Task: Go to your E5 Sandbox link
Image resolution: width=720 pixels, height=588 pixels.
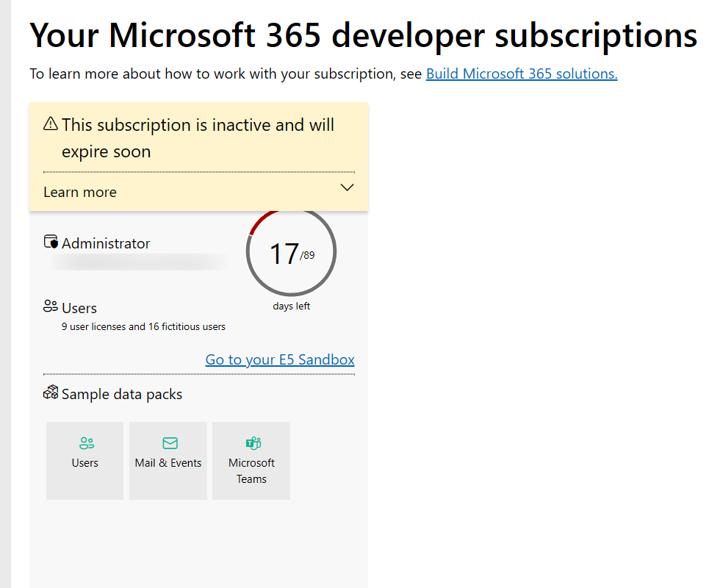Action: point(280,359)
